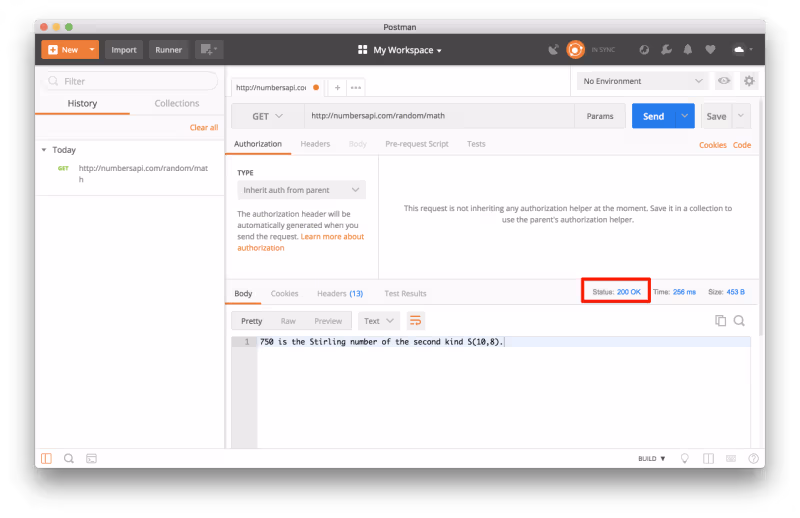The height and width of the screenshot is (518, 800).
Task: Select the http://numbersapi.com request tab
Action: (x=277, y=87)
